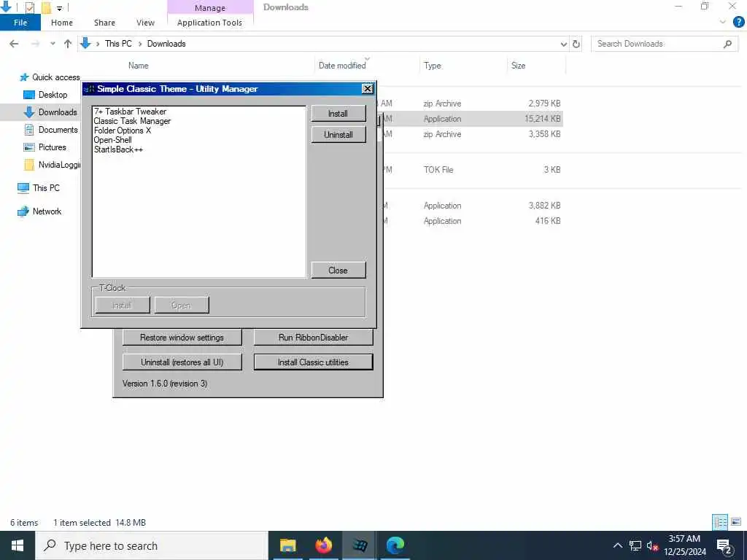Click the Properties checkmark icon in title bar

pyautogui.click(x=29, y=7)
